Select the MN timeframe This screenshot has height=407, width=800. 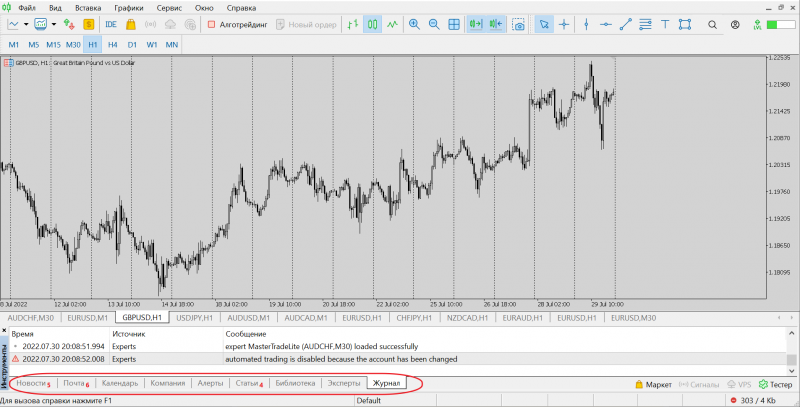pos(171,44)
